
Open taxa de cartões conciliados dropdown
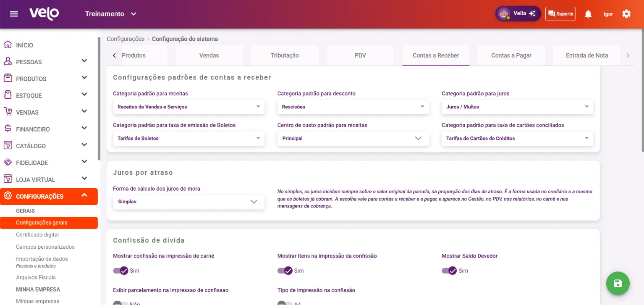click(x=518, y=138)
